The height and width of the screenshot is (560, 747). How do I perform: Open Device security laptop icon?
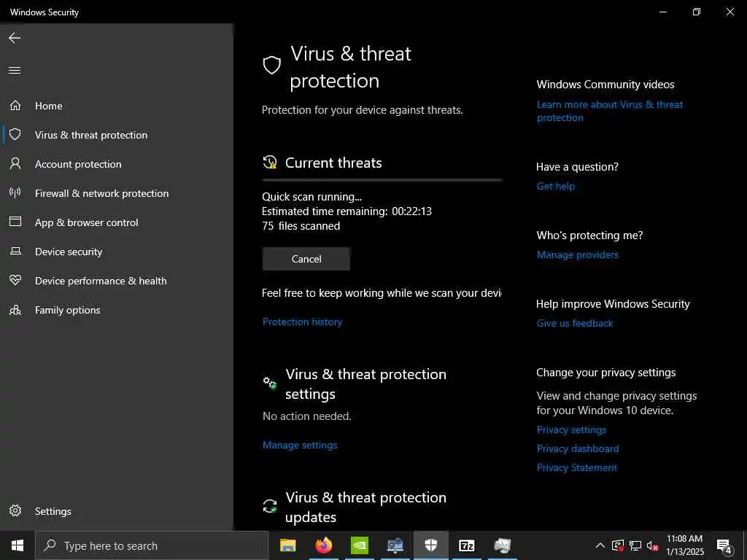coord(15,252)
